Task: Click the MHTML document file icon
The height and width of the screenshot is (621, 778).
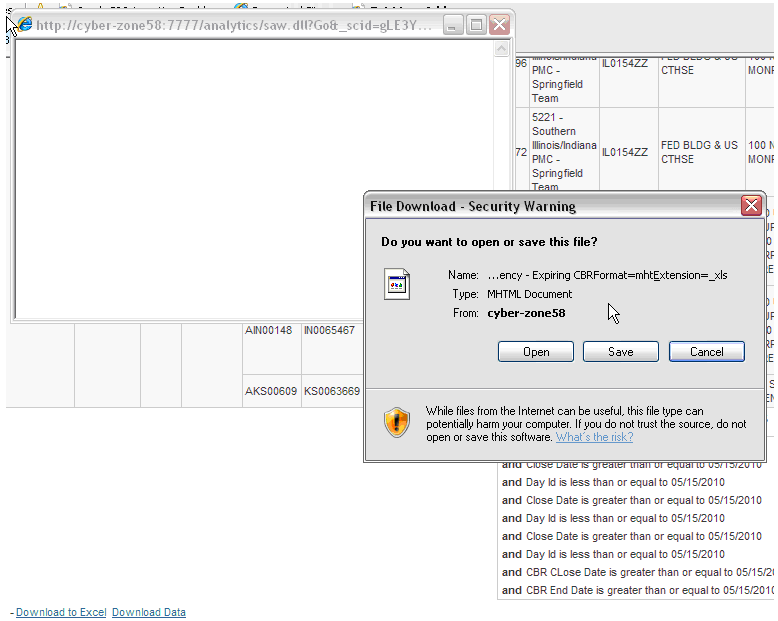Action: [x=397, y=284]
